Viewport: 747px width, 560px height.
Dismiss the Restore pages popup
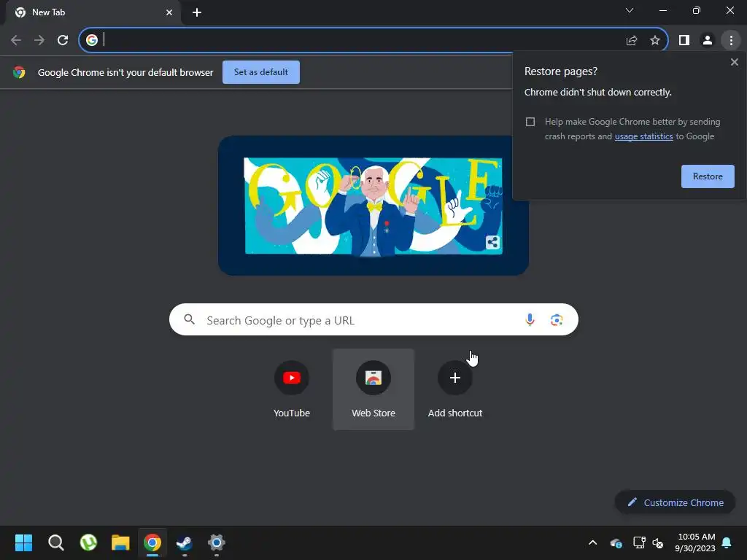pos(734,62)
